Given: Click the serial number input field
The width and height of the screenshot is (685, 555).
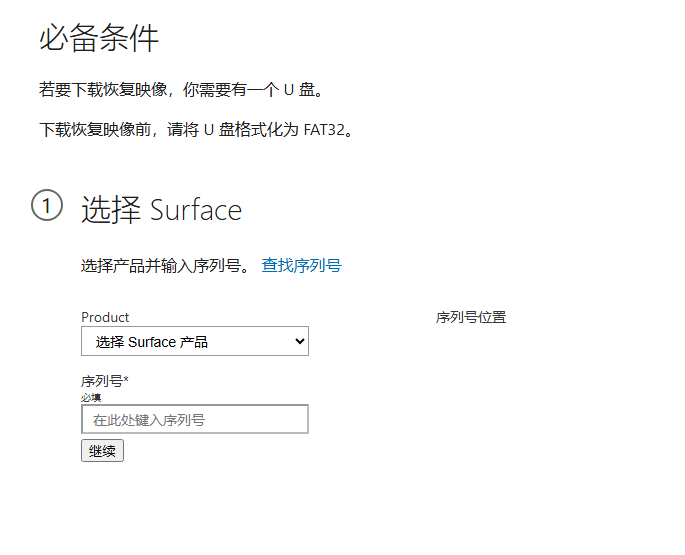Looking at the screenshot, I should [195, 419].
